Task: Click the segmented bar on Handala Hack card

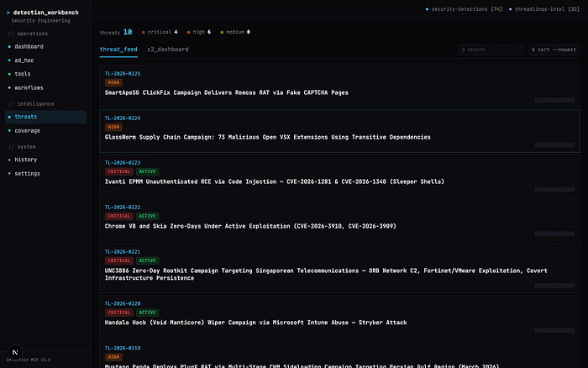Action: [x=554, y=330]
